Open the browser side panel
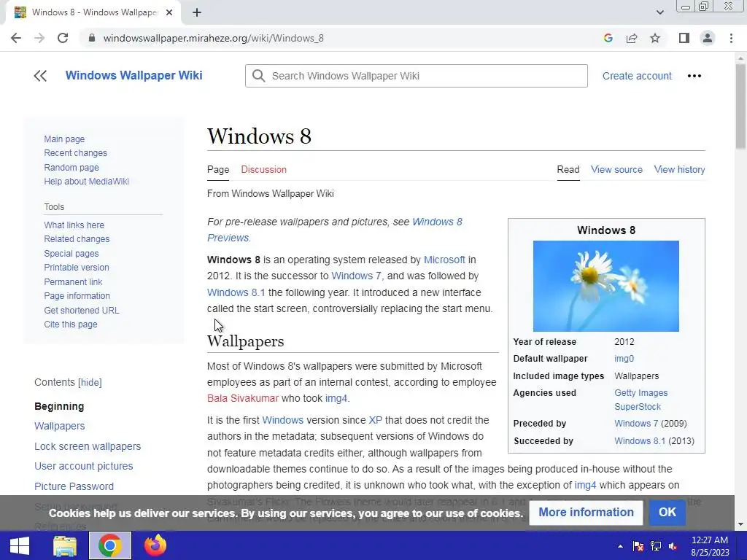 (x=684, y=38)
